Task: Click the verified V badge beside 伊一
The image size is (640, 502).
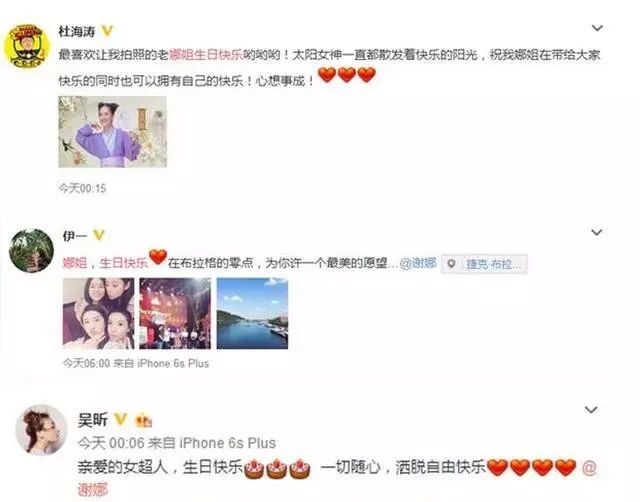Action: (99, 235)
